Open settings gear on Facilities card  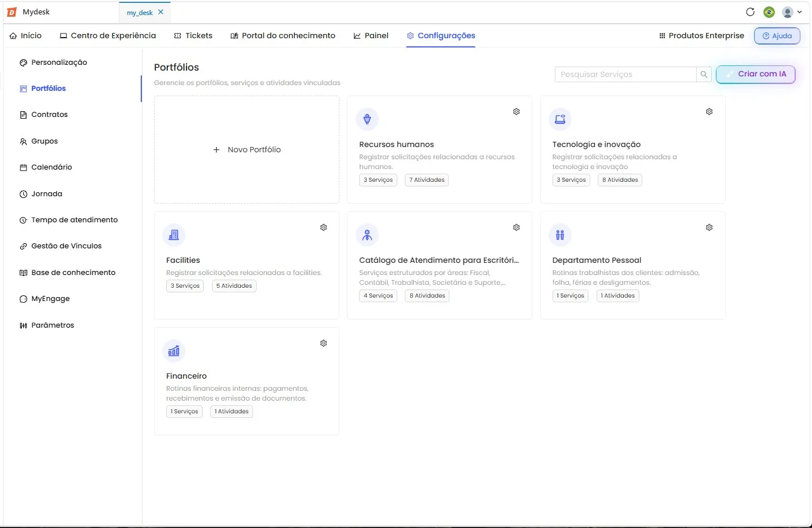pos(324,228)
